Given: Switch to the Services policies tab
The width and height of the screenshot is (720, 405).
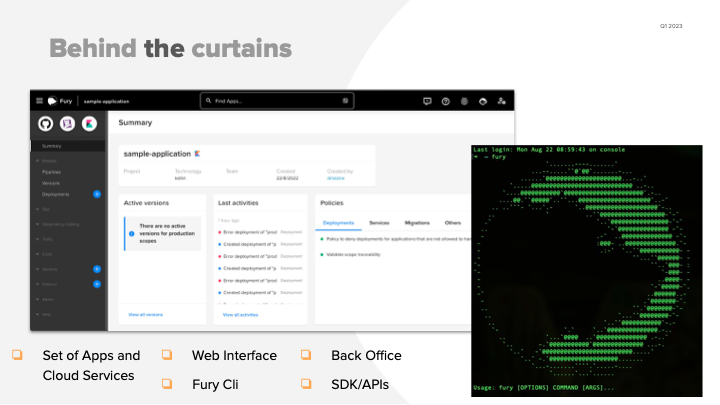Looking at the screenshot, I should click(x=379, y=223).
